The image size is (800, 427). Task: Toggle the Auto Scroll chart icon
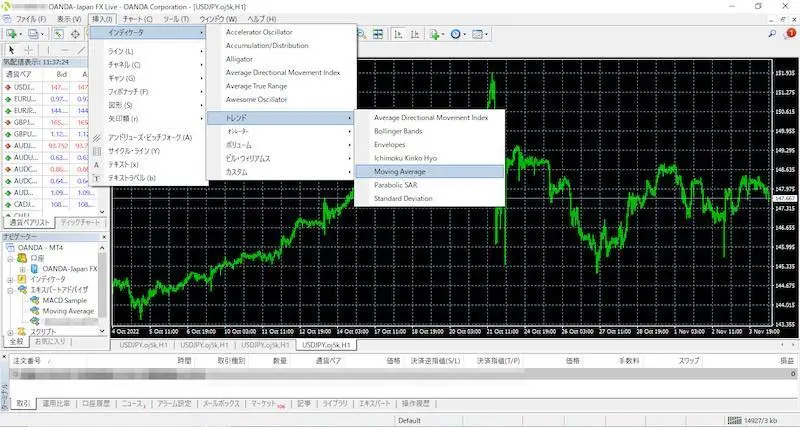point(398,34)
